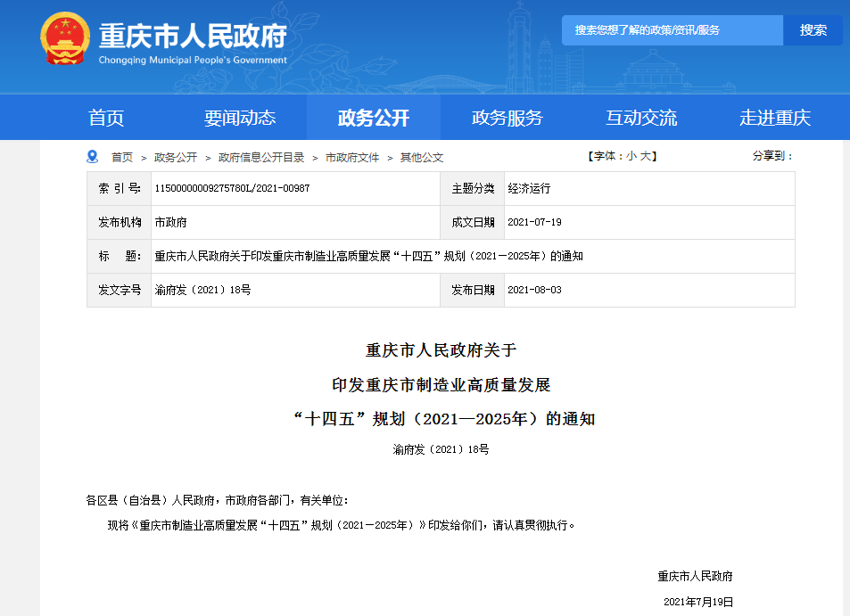Click the 重庆市人民政府 site title

[x=193, y=37]
